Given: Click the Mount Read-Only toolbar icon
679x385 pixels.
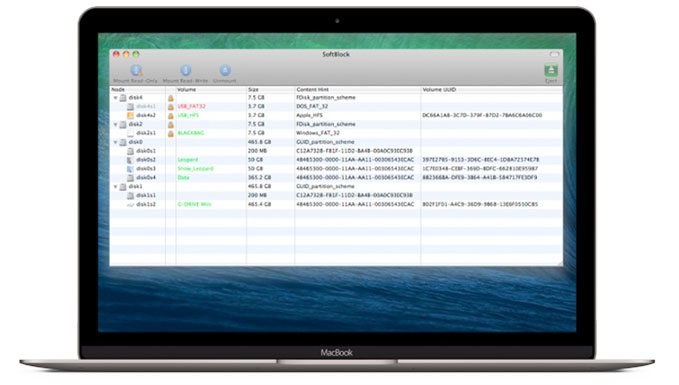Looking at the screenshot, I should coord(136,70).
